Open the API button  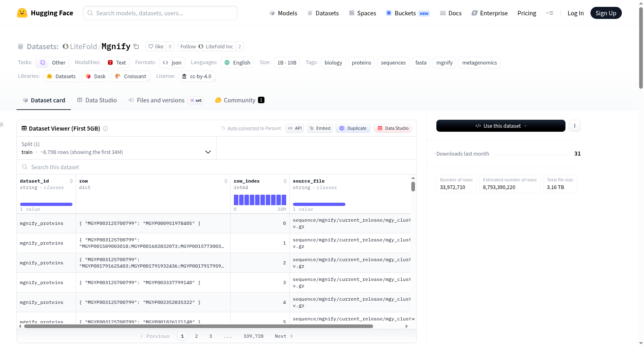pos(295,128)
